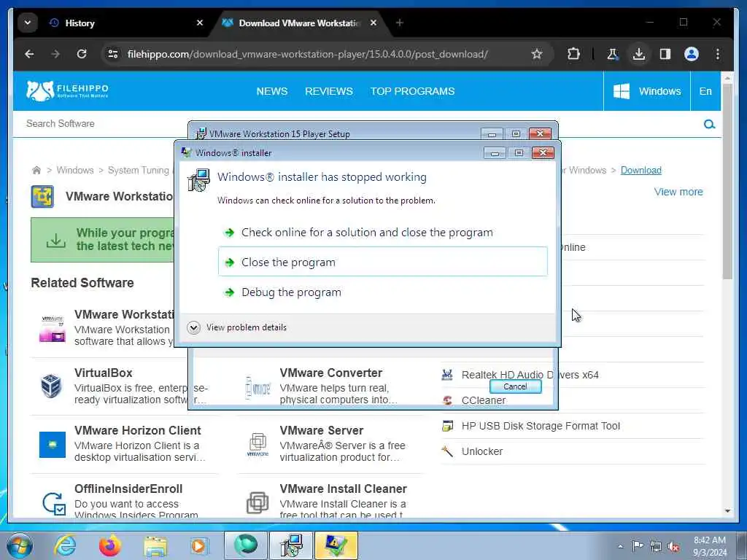Open the Chrome extensions puzzle icon
747x560 pixels.
tap(573, 54)
